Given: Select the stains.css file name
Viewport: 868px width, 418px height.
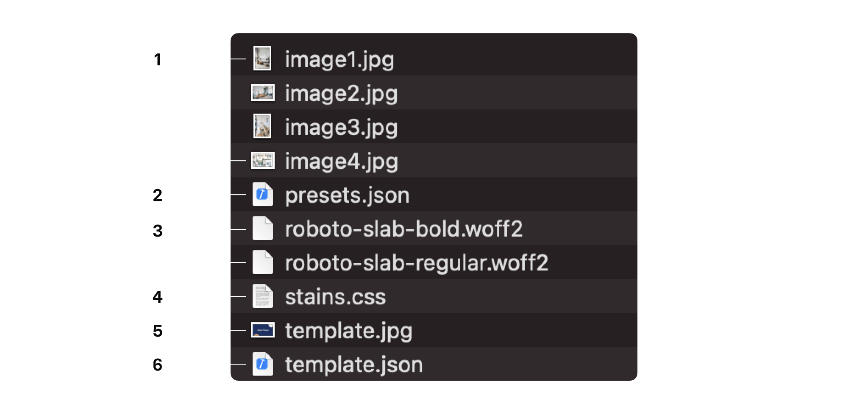Looking at the screenshot, I should [x=335, y=297].
